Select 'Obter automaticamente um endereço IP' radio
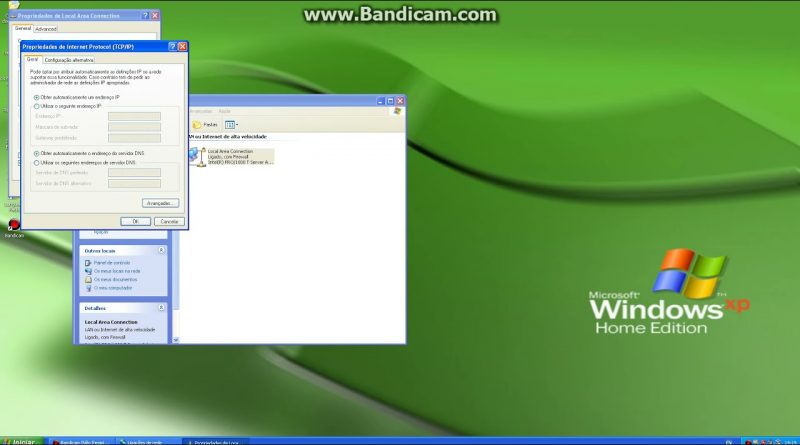800x445 pixels. [36, 97]
